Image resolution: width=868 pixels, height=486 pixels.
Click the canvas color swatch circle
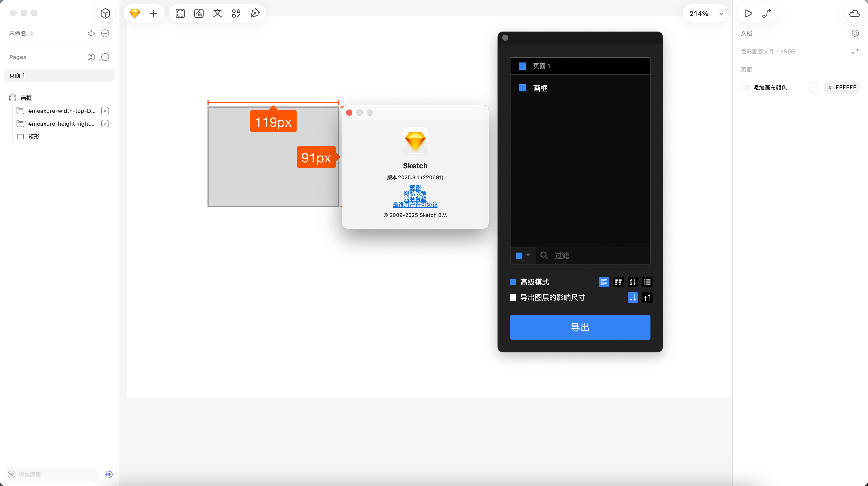tap(813, 88)
